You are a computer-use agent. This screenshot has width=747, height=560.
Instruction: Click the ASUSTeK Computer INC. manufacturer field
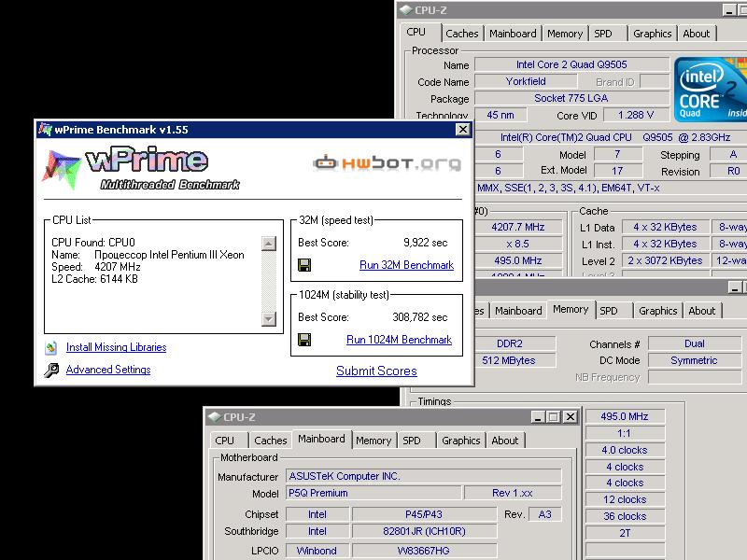(x=424, y=476)
